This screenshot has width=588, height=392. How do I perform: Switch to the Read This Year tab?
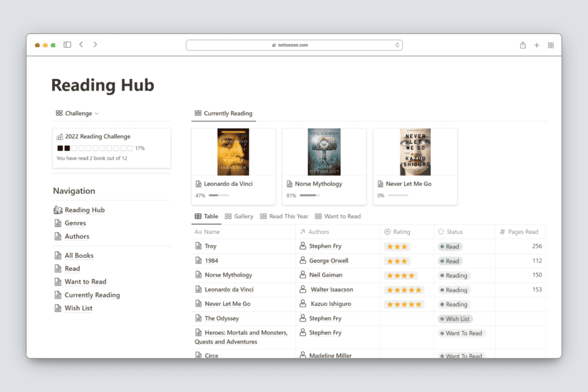[284, 216]
